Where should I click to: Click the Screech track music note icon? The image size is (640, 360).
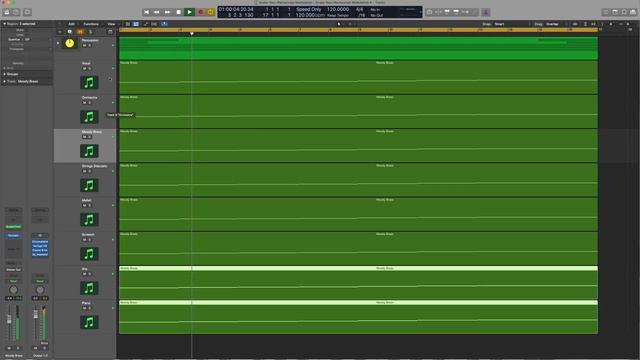pos(89,254)
